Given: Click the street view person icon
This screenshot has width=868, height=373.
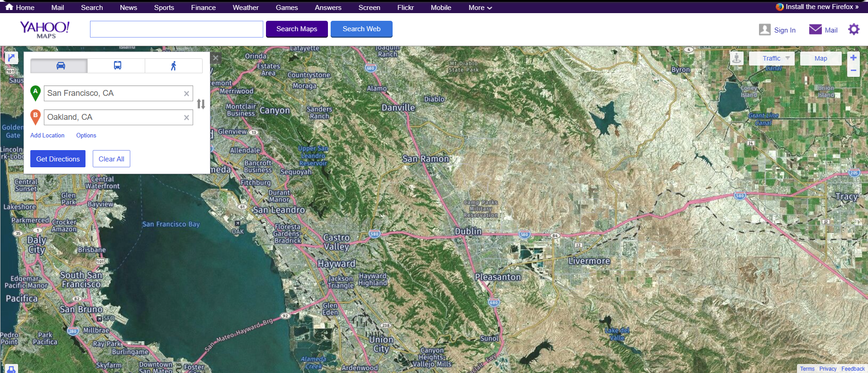Looking at the screenshot, I should [737, 58].
